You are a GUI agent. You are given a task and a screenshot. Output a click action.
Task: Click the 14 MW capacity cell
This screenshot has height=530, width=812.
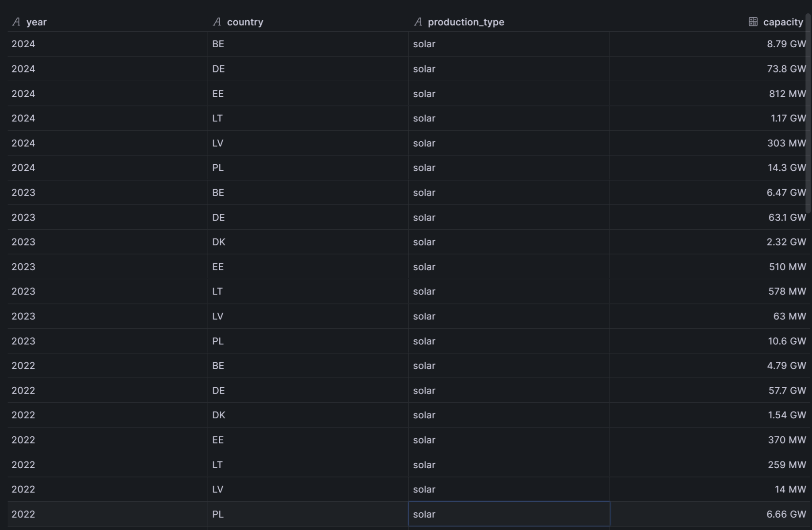coord(790,489)
